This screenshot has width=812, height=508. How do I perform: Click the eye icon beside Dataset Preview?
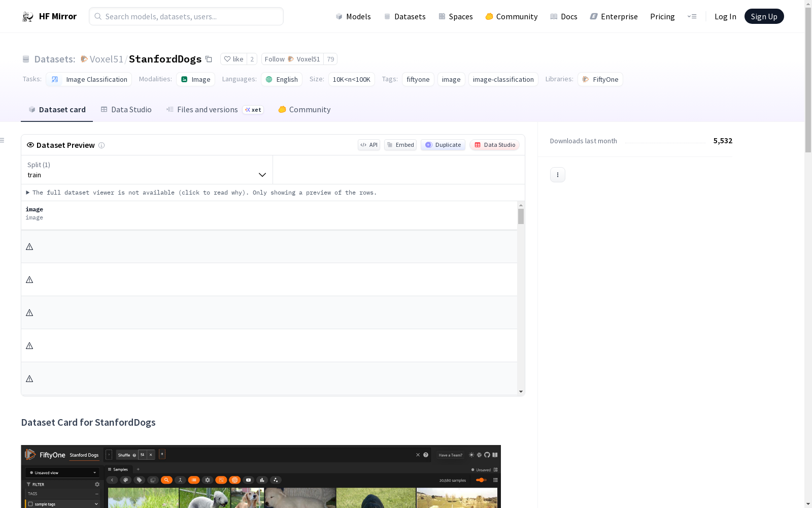pos(30,145)
